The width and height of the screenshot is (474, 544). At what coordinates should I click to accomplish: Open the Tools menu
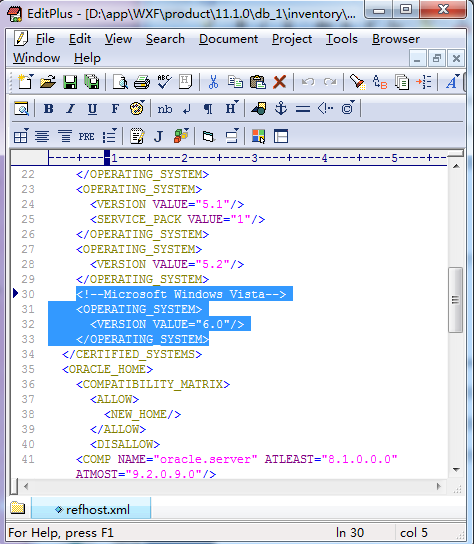(x=341, y=39)
